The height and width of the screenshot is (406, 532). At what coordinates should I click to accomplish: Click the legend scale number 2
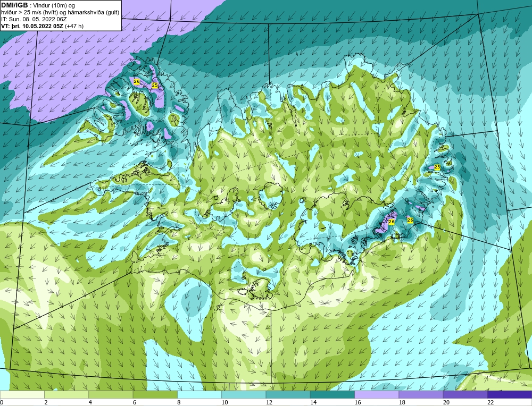tap(46, 402)
